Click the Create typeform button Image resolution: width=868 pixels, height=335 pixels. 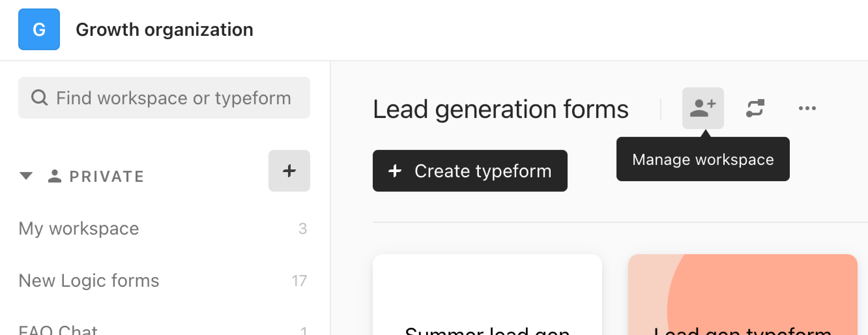point(470,171)
